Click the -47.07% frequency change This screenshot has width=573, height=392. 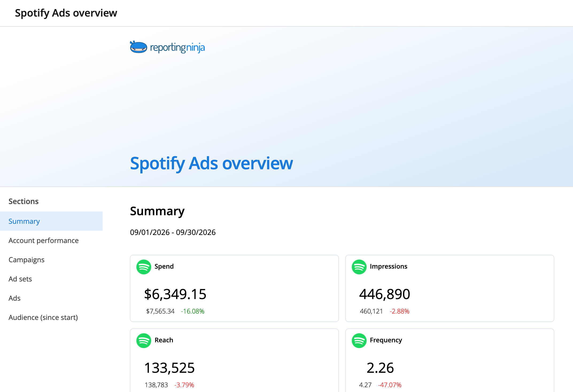click(390, 385)
